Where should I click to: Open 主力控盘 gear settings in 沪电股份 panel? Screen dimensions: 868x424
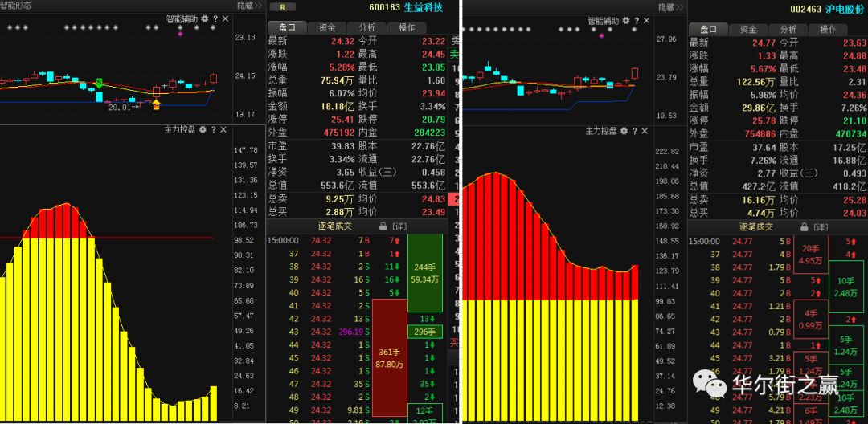pos(624,132)
